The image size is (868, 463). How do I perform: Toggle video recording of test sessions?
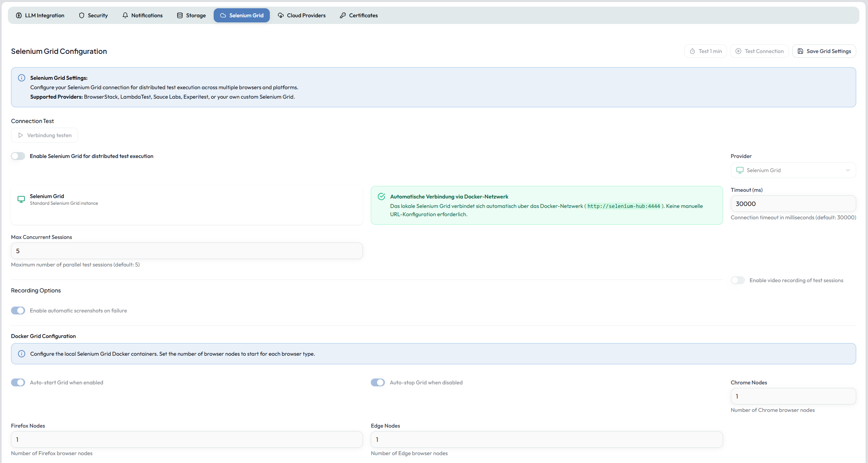738,280
